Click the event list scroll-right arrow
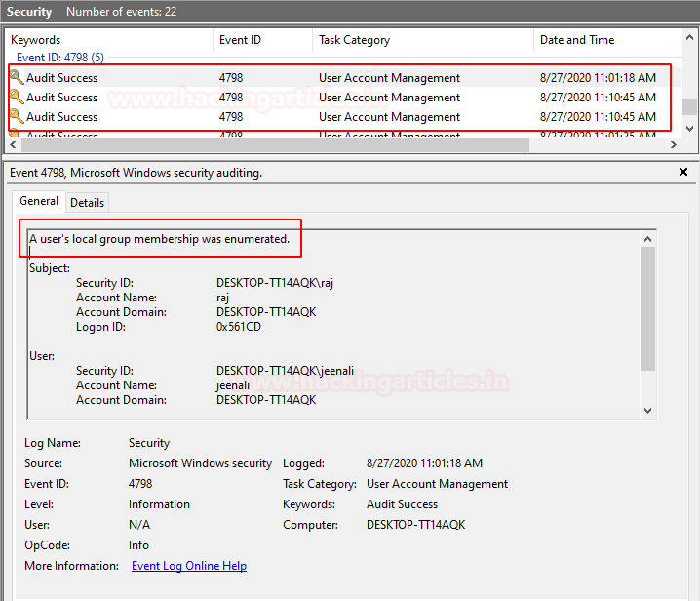This screenshot has width=700, height=601. tap(674, 144)
